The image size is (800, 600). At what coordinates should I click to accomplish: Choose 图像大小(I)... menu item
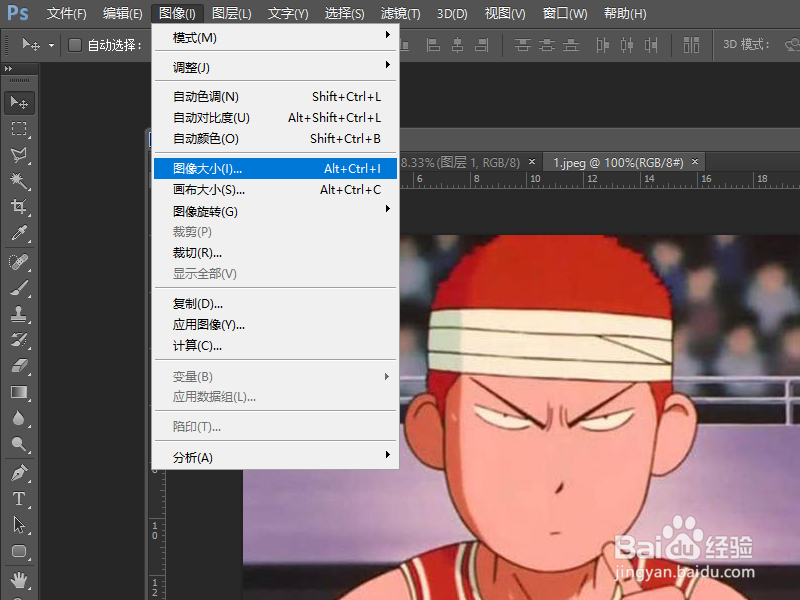coord(276,168)
